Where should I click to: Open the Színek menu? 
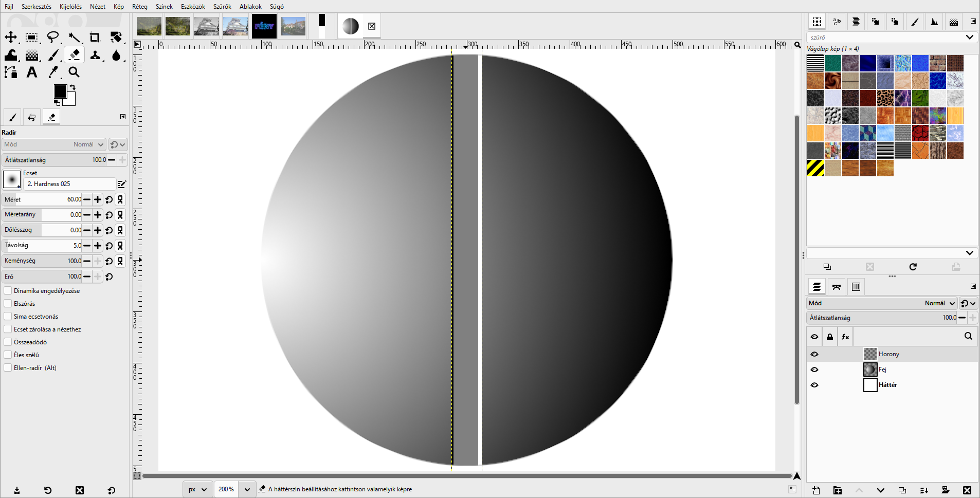tap(164, 7)
